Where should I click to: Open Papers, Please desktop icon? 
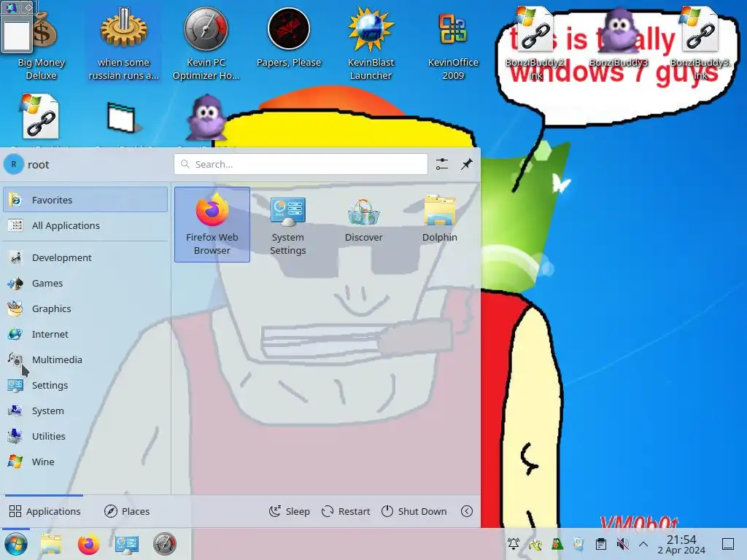[x=288, y=38]
